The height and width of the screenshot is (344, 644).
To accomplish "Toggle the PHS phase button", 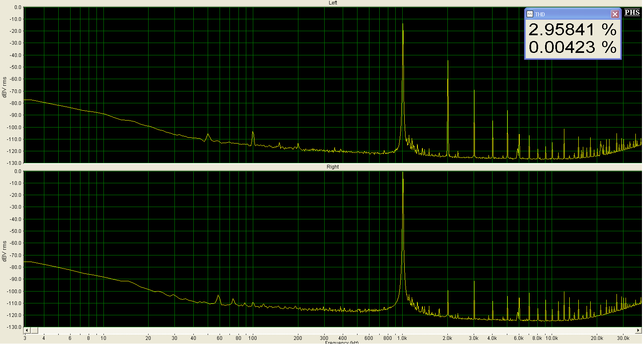I will point(632,12).
